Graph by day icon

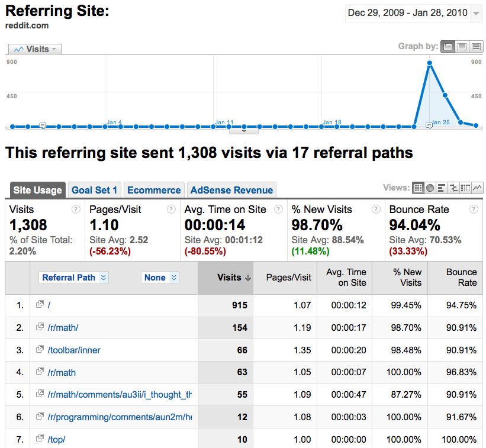point(448,47)
